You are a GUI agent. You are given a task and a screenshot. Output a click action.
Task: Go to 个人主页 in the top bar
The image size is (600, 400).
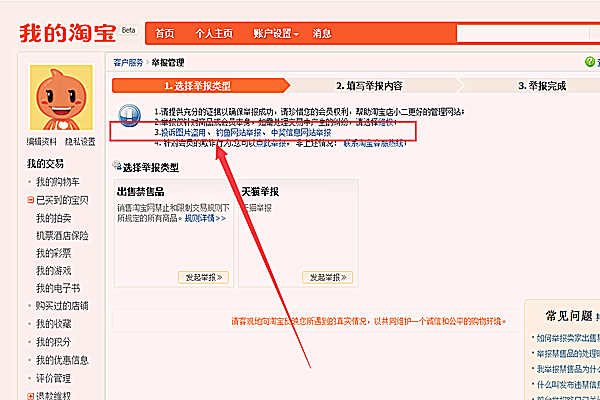click(214, 34)
